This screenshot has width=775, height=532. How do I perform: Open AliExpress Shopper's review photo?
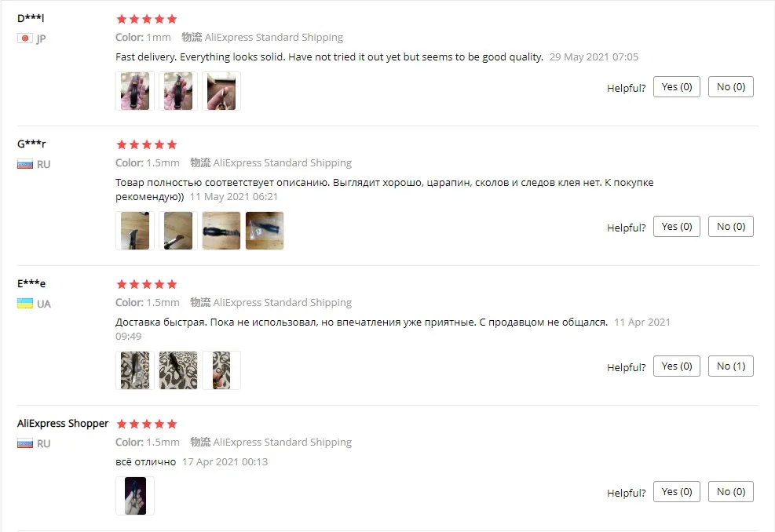click(x=135, y=496)
